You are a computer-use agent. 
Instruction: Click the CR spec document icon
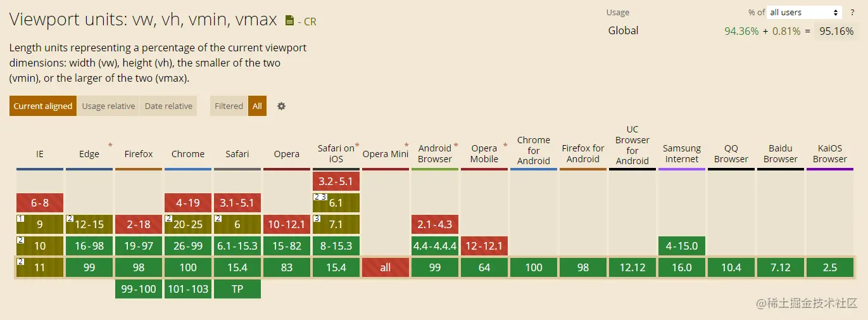click(289, 20)
